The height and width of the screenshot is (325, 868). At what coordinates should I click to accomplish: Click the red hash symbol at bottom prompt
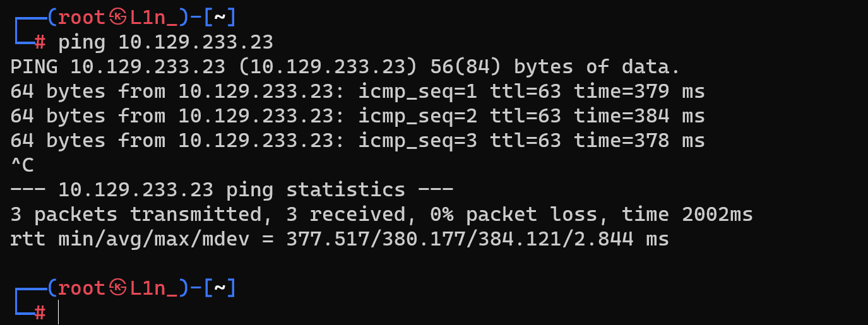(x=40, y=313)
